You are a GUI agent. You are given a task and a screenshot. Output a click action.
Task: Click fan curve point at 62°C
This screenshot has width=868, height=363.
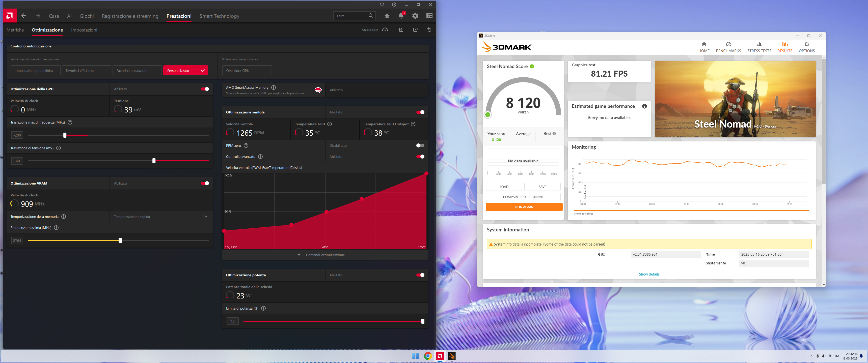(326, 212)
